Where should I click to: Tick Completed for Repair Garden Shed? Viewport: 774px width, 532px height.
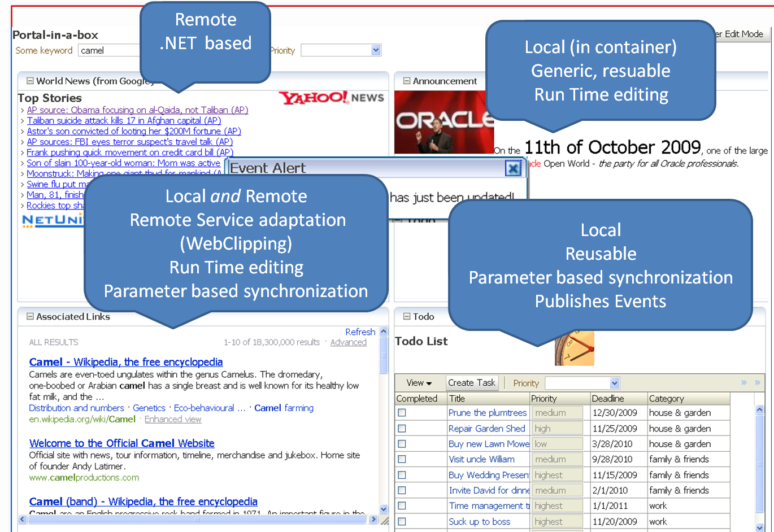tap(402, 429)
